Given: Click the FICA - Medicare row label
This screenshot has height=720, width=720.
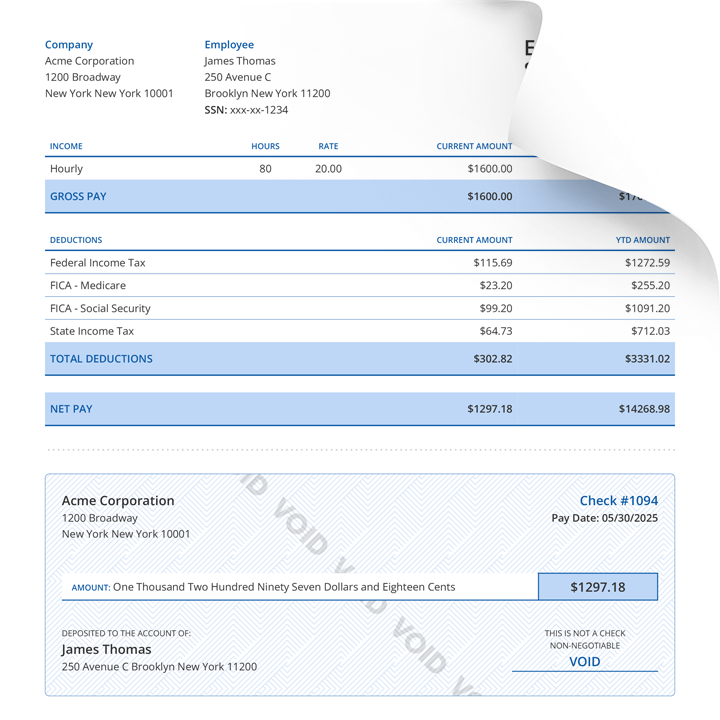Looking at the screenshot, I should pyautogui.click(x=88, y=285).
